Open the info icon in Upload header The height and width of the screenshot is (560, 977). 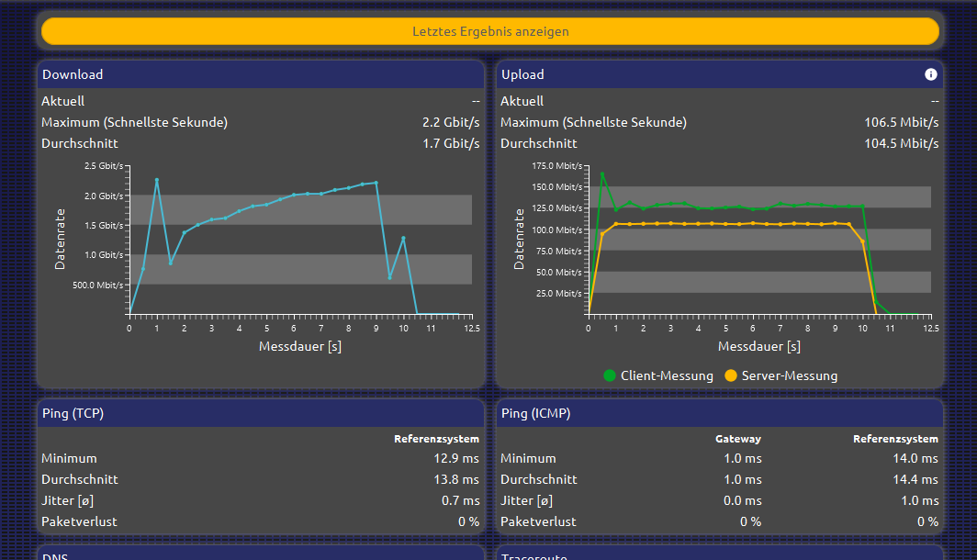[930, 74]
